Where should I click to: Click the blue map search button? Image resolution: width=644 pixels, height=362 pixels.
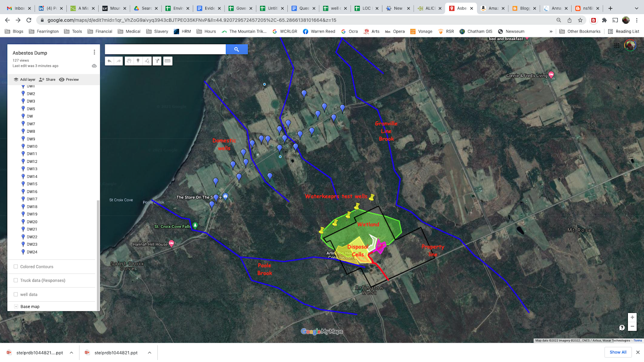pyautogui.click(x=237, y=49)
